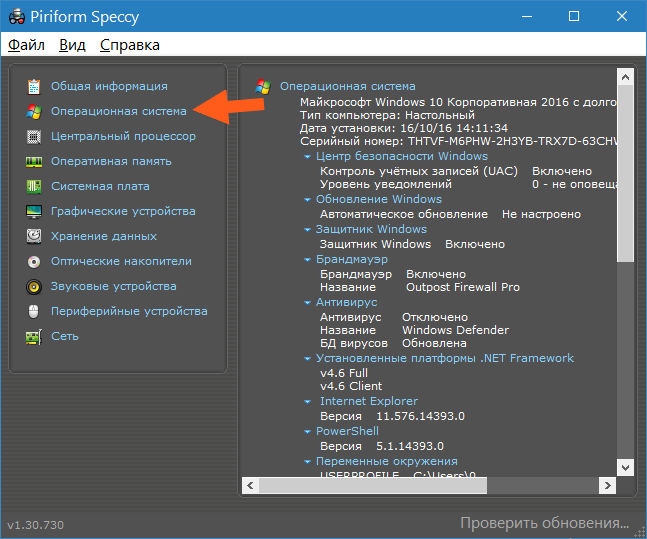Collapse Переменные окружения group
Screen dimensions: 647x539
click(307, 462)
